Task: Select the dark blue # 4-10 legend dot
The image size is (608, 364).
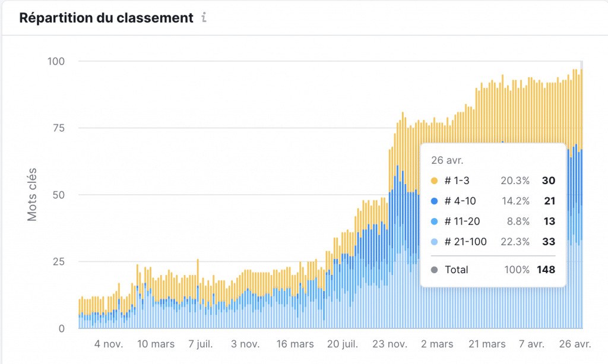Action: point(433,201)
